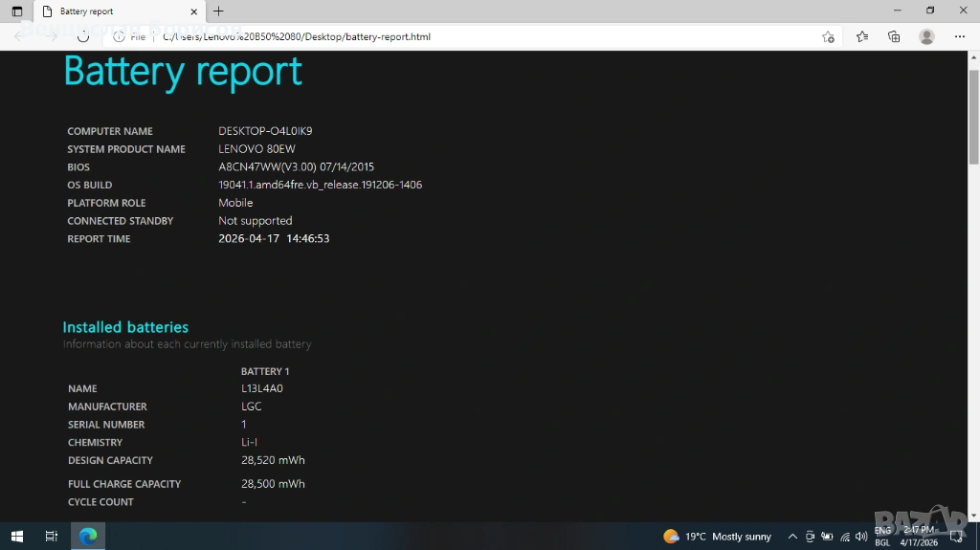Open the tab actions menu icon
The image size is (980, 550).
pos(17,11)
